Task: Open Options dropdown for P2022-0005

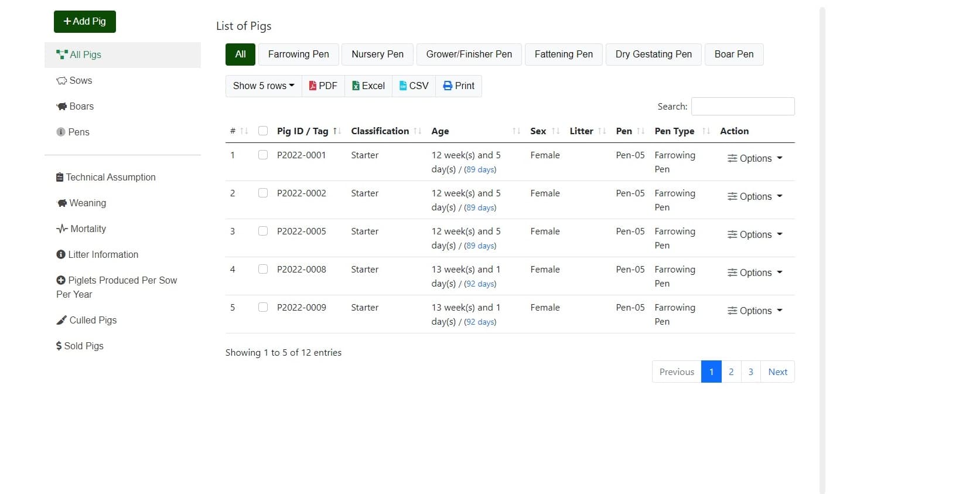Action: point(754,234)
